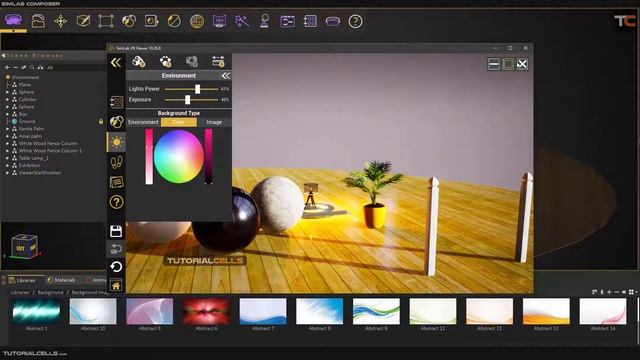The width and height of the screenshot is (640, 360).
Task: Choose the Abstract 1 background thumbnail
Action: 36,311
